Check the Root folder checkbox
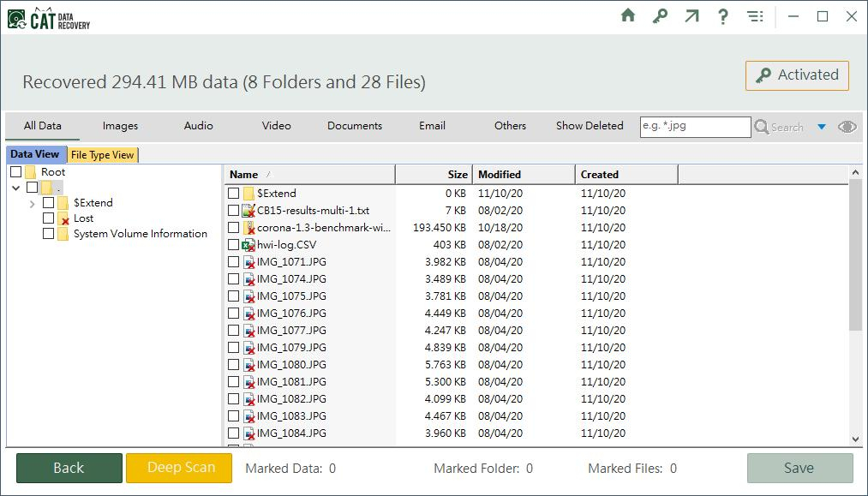 (x=14, y=171)
